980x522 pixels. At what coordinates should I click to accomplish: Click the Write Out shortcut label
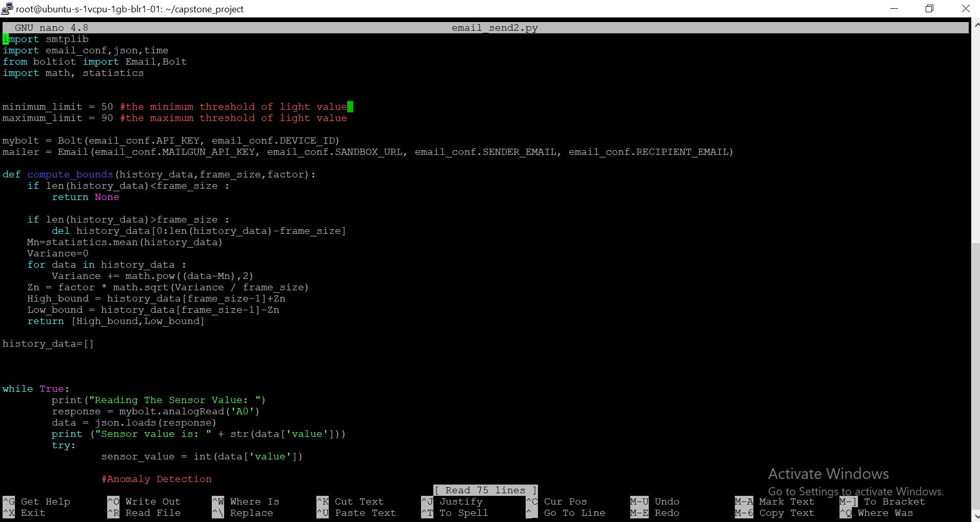(153, 501)
